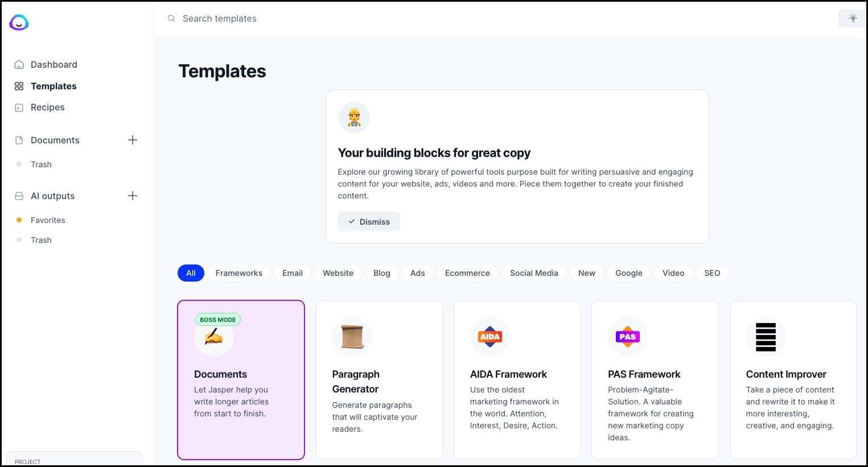Open the Dashboard page
The height and width of the screenshot is (467, 868).
(54, 64)
